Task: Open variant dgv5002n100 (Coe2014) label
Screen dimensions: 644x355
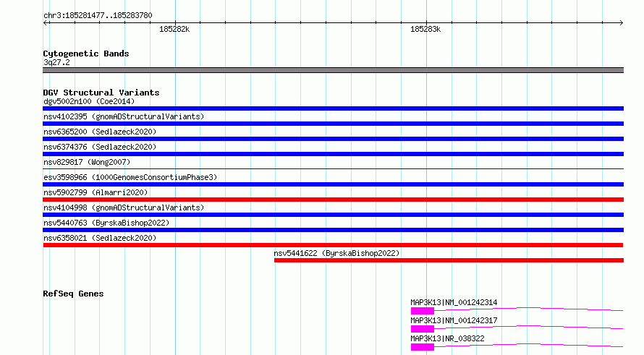Action: (89, 101)
